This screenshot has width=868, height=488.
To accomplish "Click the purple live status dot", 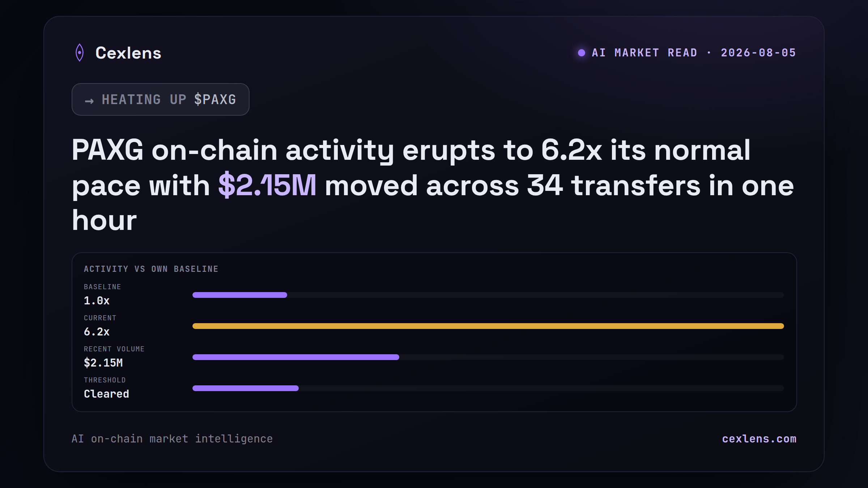I will click(582, 53).
